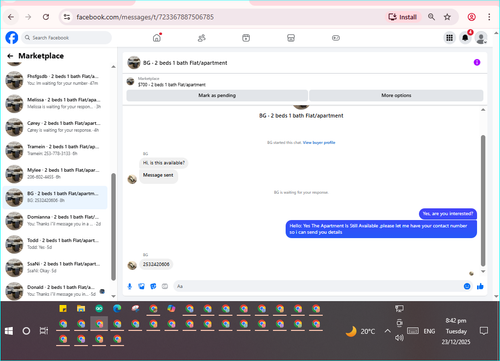
Task: Open Todd conversation
Action: (55, 244)
